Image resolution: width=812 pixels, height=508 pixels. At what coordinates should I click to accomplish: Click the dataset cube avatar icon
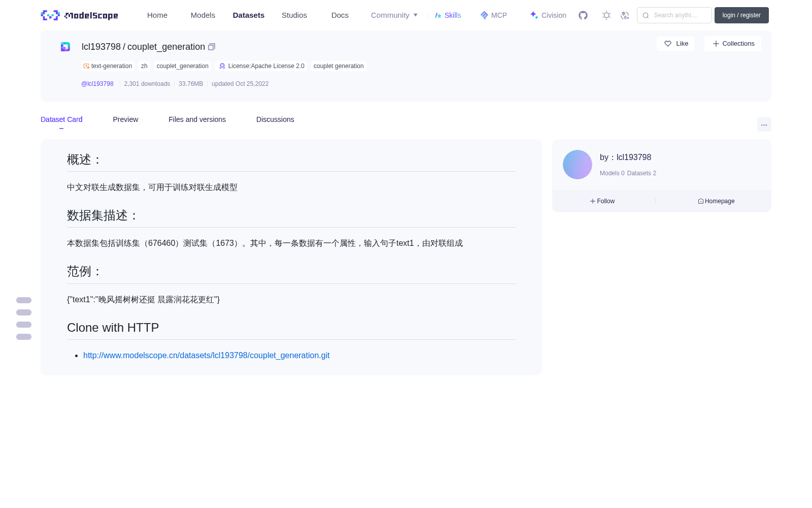(65, 47)
